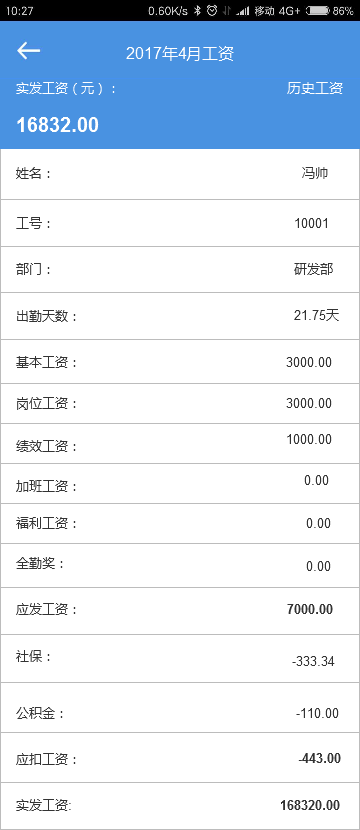Image resolution: width=360 pixels, height=830 pixels.
Task: Select the 全勤奖 row
Action: coord(180,565)
